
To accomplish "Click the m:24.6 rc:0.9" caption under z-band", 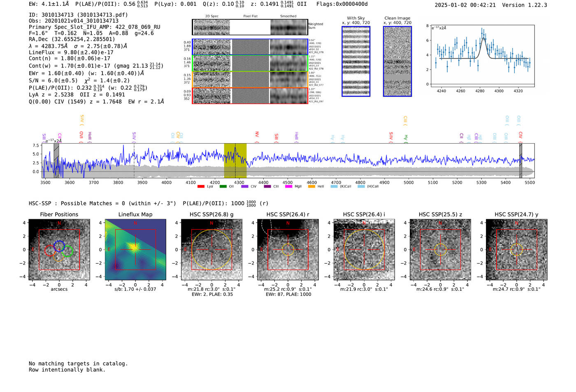I will [440, 289].
